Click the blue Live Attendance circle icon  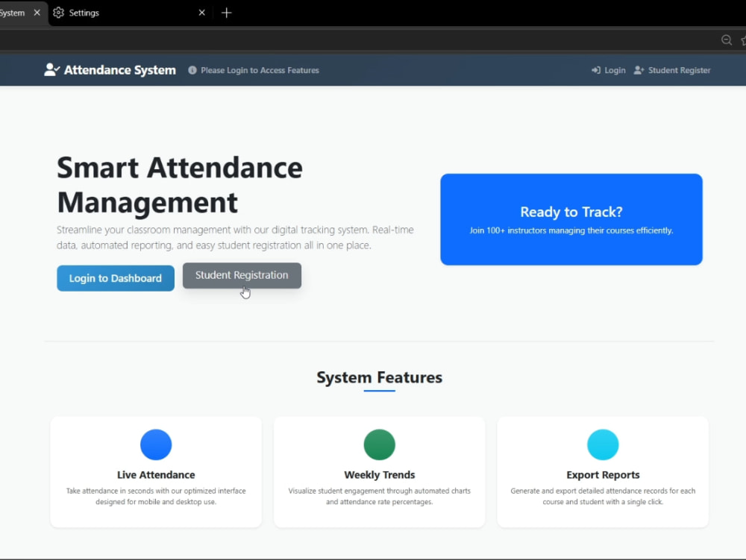[156, 444]
